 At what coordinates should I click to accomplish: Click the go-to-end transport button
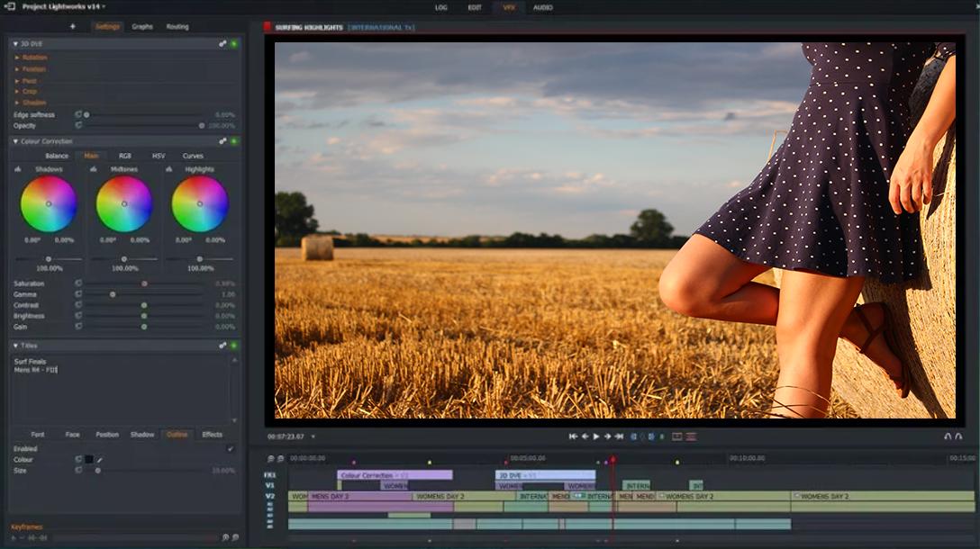[x=619, y=435]
